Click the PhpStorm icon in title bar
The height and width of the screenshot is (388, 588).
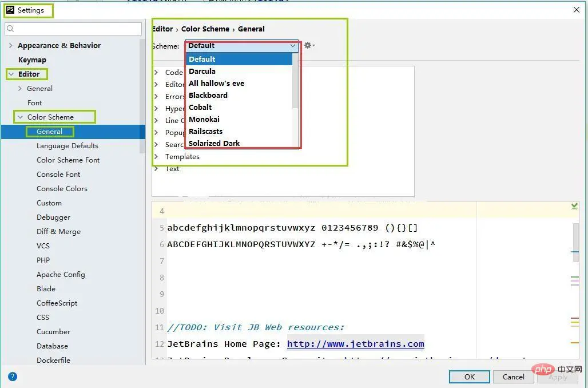[x=10, y=10]
